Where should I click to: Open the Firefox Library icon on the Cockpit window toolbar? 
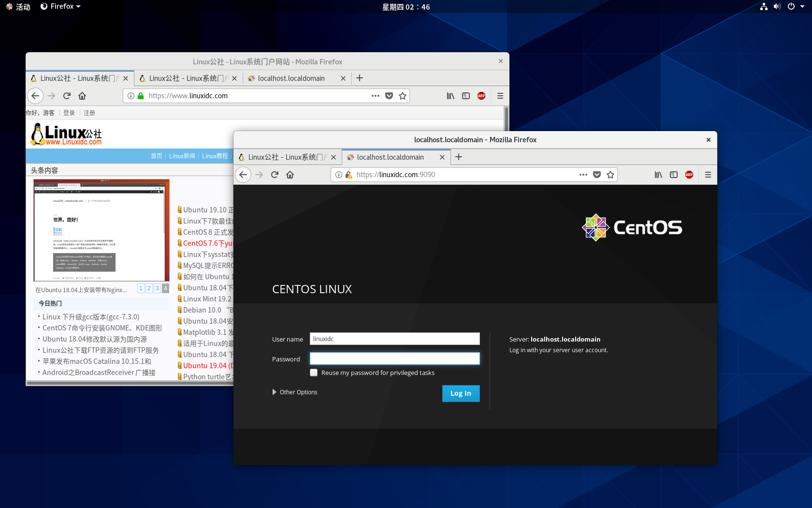point(658,175)
